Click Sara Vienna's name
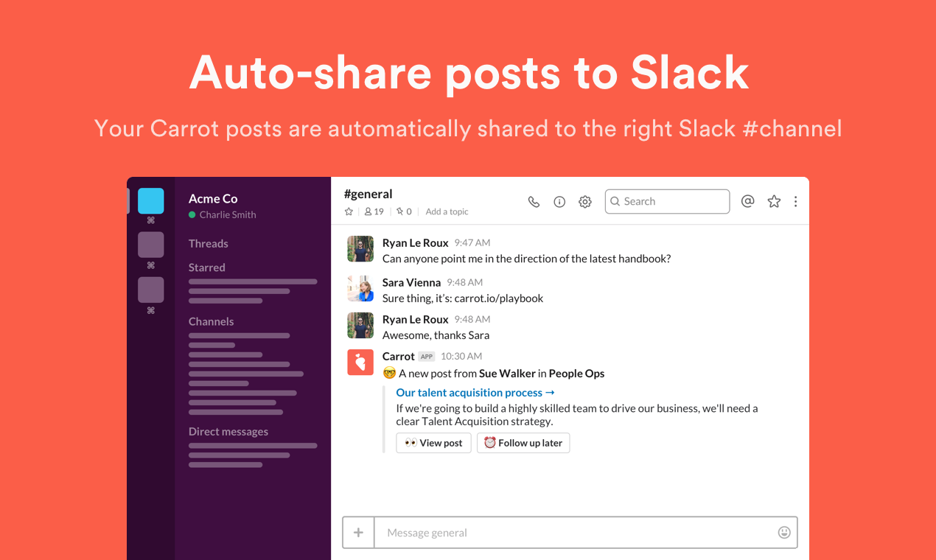Image resolution: width=936 pixels, height=560 pixels. pyautogui.click(x=411, y=282)
